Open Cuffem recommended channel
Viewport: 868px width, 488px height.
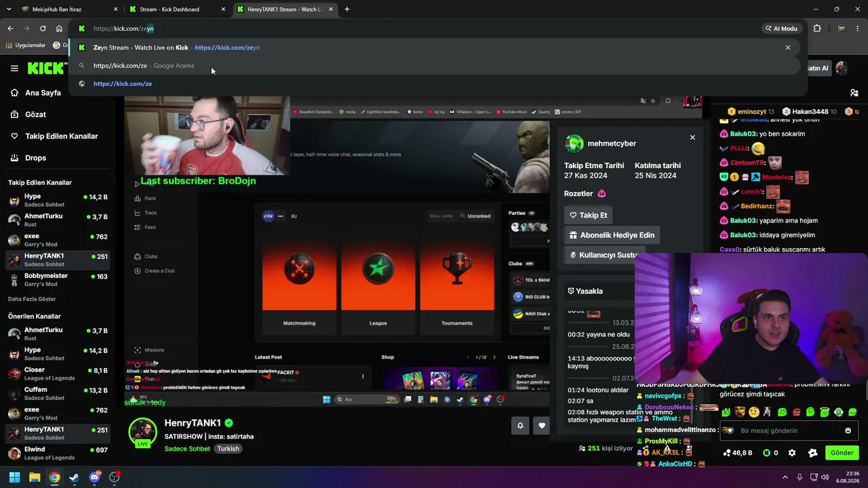coord(58,393)
